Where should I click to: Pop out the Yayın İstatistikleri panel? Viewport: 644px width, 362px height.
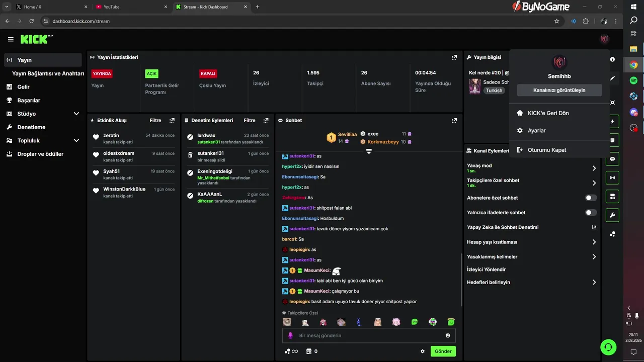point(454,57)
